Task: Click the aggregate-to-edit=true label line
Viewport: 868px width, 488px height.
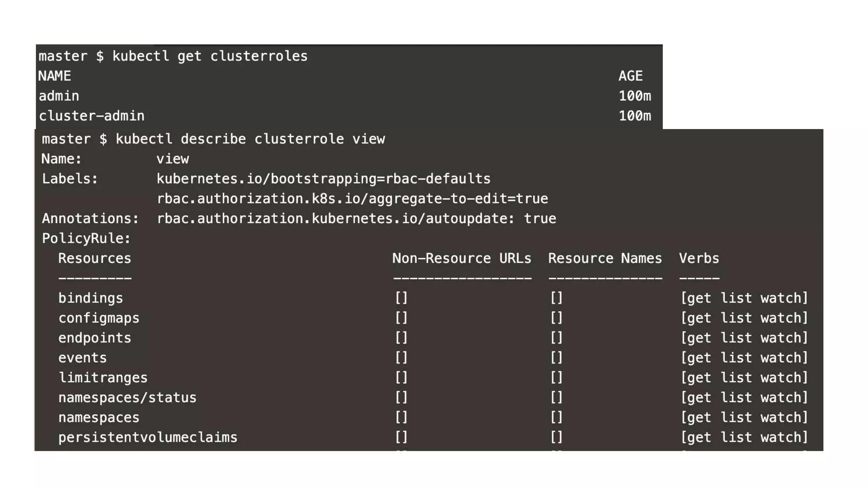Action: tap(352, 199)
